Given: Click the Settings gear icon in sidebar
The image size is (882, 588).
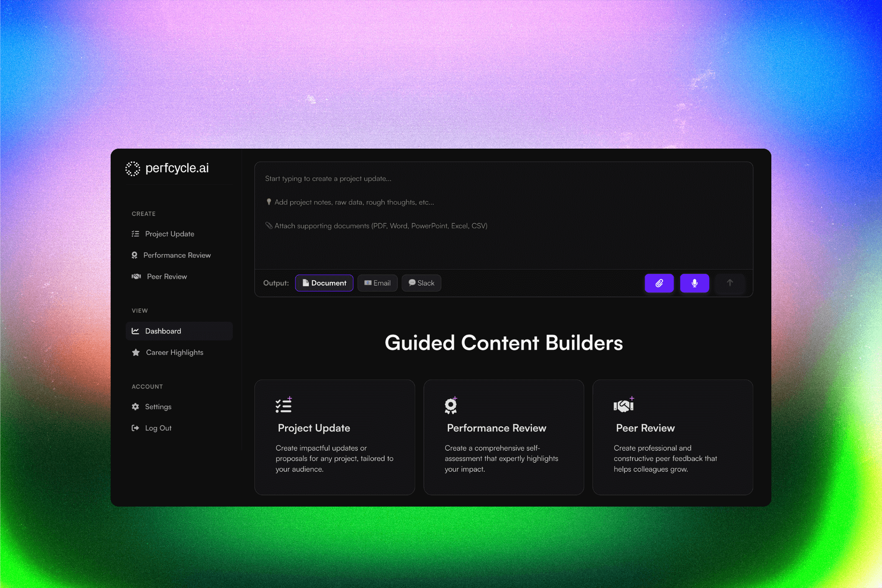Looking at the screenshot, I should [x=135, y=407].
